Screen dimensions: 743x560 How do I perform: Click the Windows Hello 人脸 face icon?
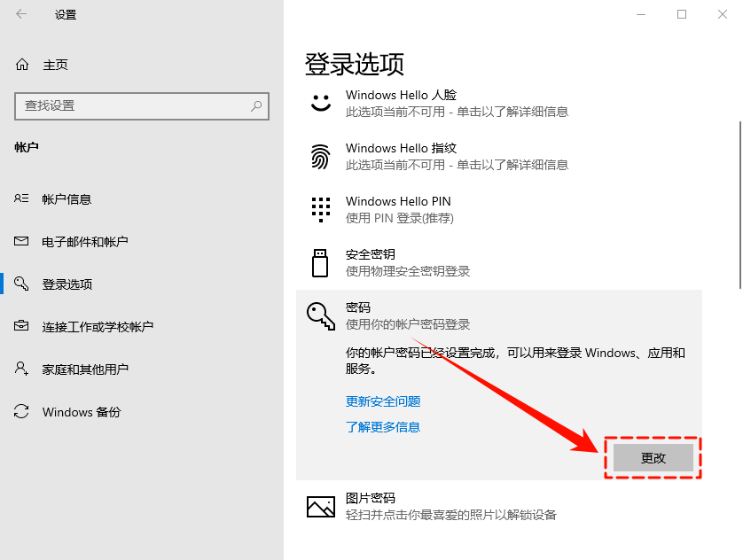pyautogui.click(x=320, y=103)
